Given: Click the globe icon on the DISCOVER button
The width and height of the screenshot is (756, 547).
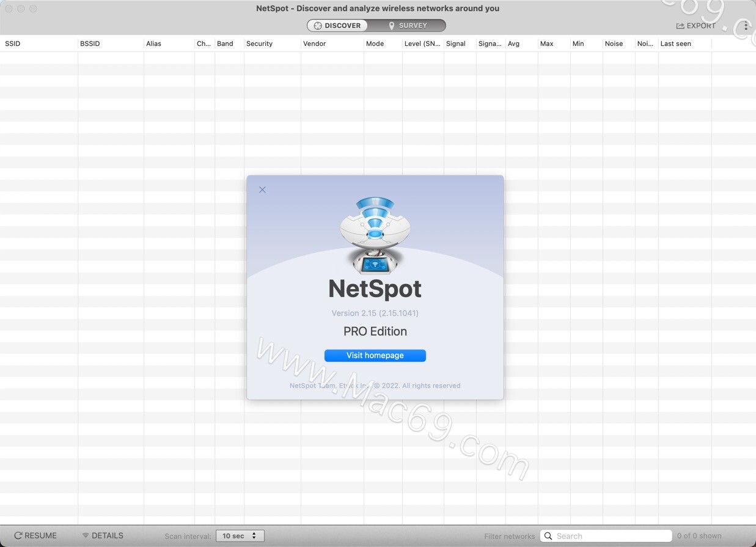Looking at the screenshot, I should (318, 25).
